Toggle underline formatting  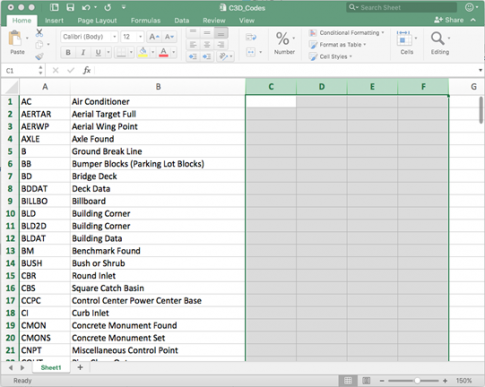(98, 52)
